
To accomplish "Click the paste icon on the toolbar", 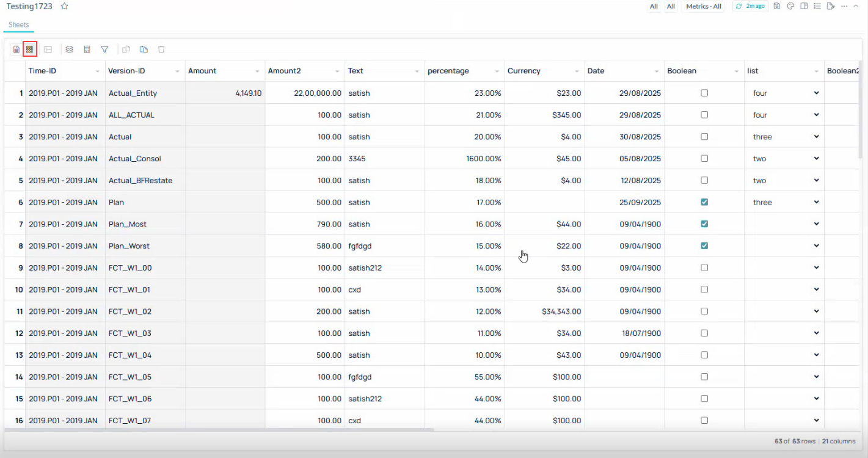I will coord(144,49).
